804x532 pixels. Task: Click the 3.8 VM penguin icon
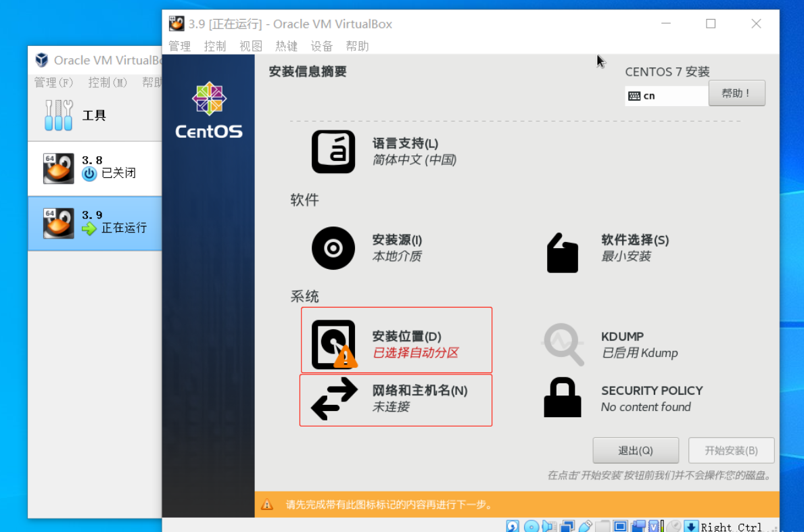coord(58,168)
